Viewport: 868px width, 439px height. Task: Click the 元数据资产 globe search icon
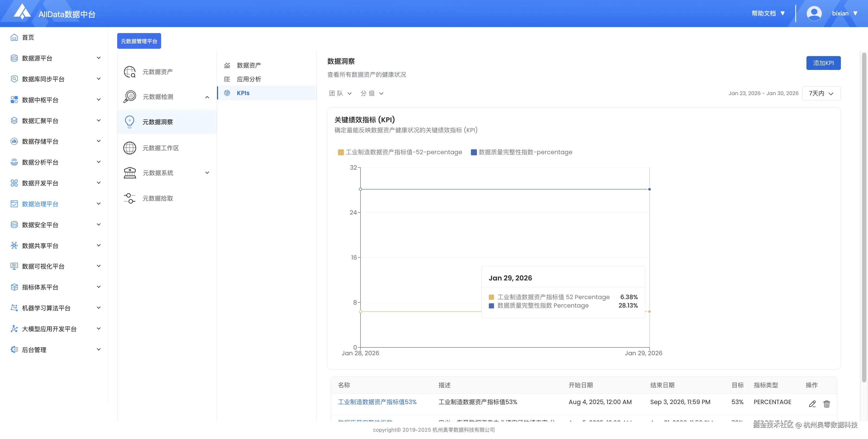tap(130, 72)
